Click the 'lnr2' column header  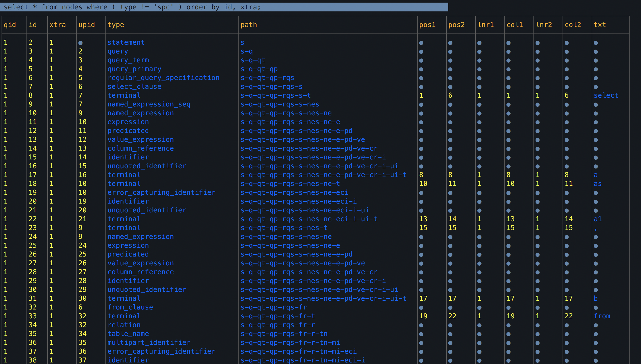(544, 25)
